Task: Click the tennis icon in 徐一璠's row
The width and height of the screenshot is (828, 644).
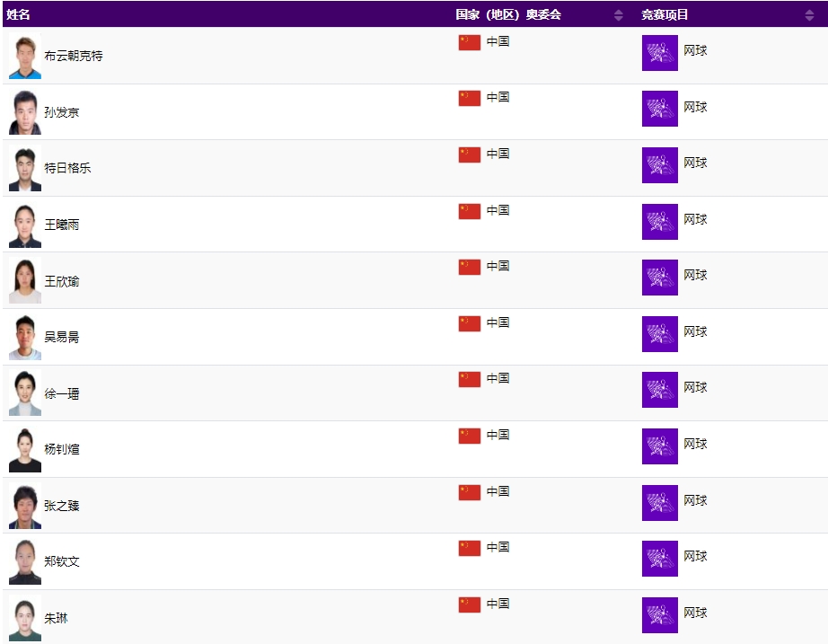Action: point(659,390)
